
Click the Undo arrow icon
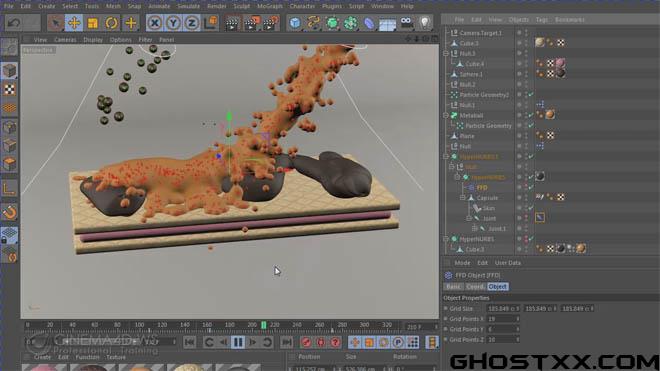pyautogui.click(x=14, y=23)
